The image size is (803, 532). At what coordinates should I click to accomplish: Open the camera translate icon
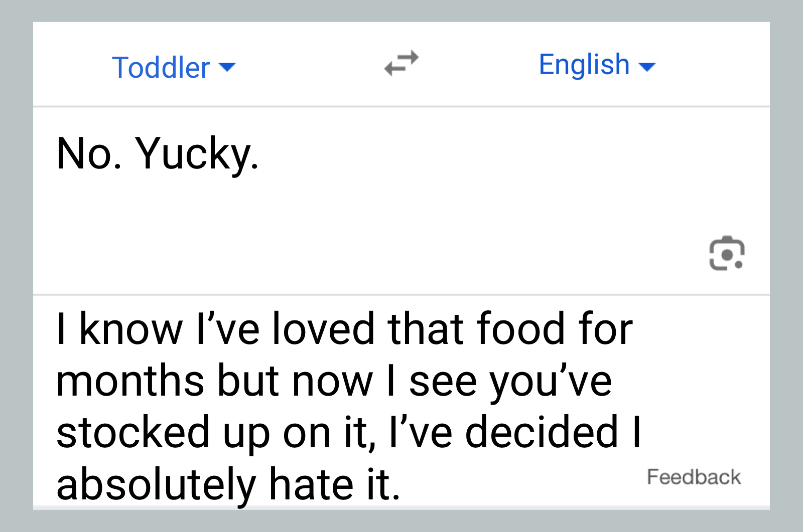pos(726,253)
